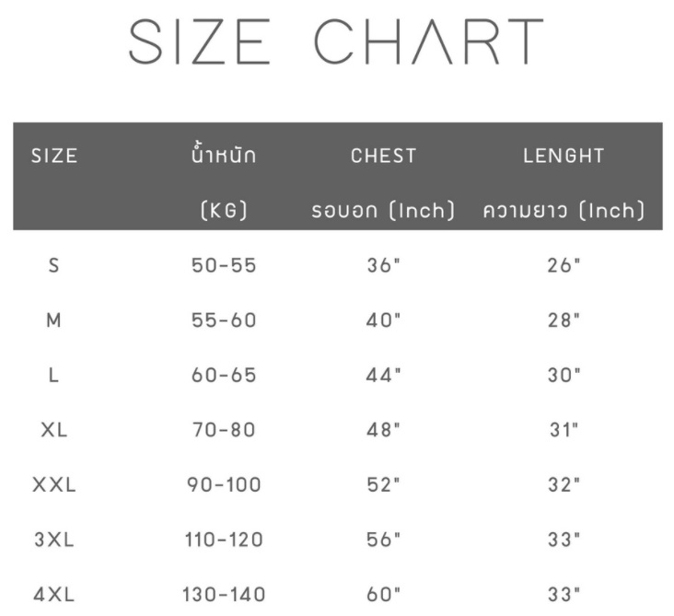Select the 130-140 weight cell

224,595
